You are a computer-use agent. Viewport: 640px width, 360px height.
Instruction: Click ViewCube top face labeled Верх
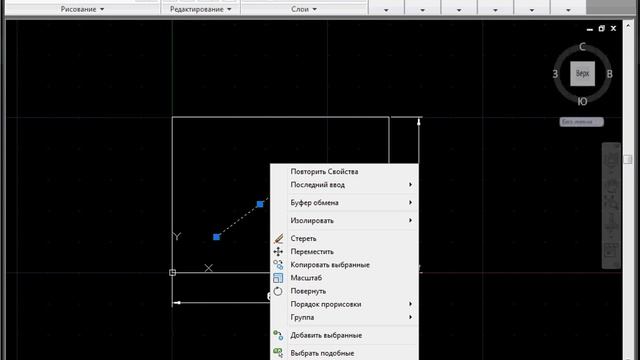pyautogui.click(x=582, y=73)
